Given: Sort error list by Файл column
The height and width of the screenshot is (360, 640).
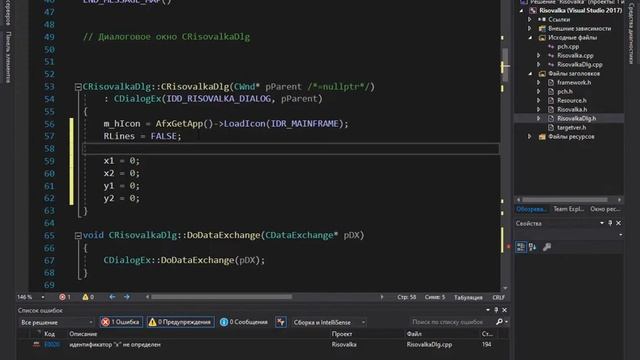Looking at the screenshot, I should tap(414, 334).
